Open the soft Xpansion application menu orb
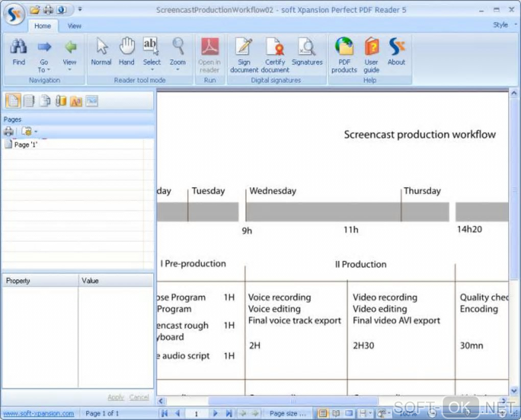This screenshot has height=420, width=521. pos(13,14)
